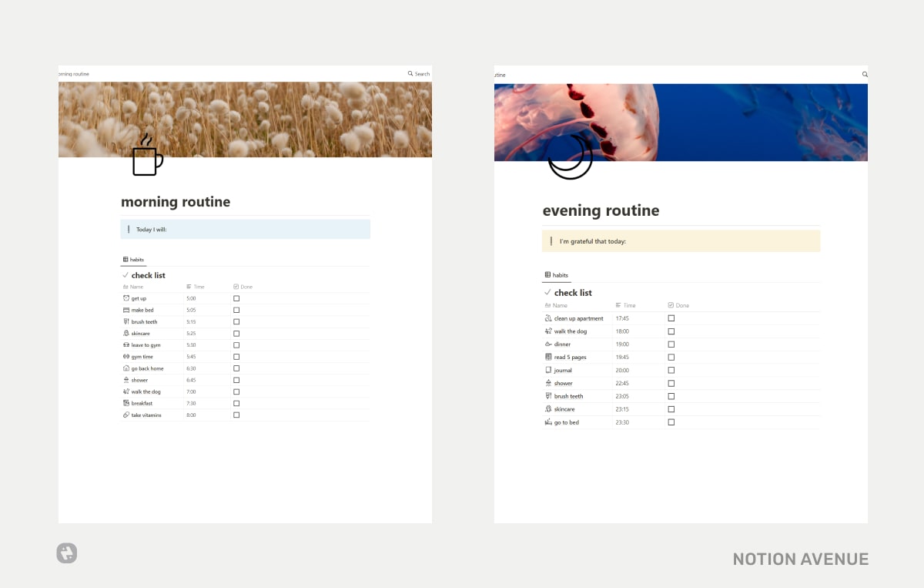The image size is (924, 588).
Task: Click the toothbrush icon next to brush teeth
Action: pyautogui.click(x=126, y=321)
